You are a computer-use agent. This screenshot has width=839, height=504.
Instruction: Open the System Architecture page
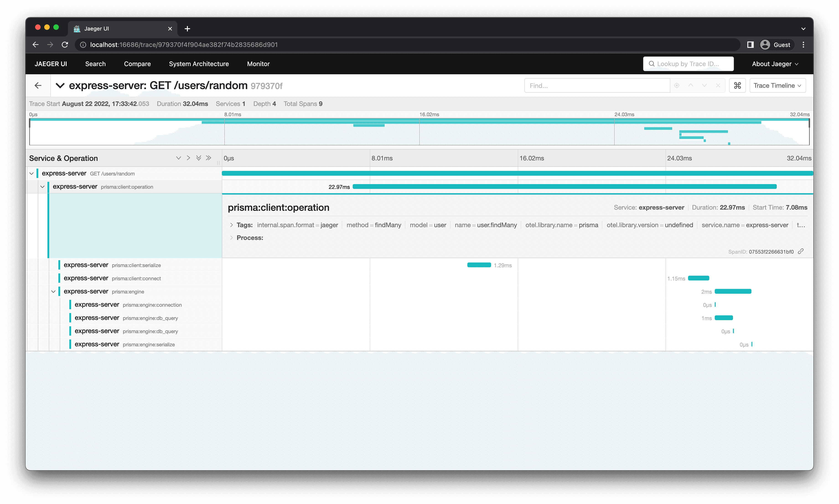pos(199,64)
